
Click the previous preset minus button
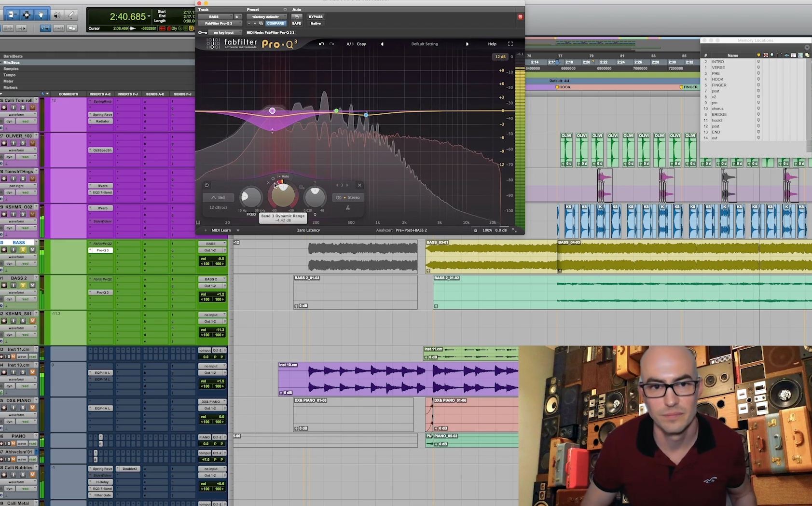tap(249, 23)
